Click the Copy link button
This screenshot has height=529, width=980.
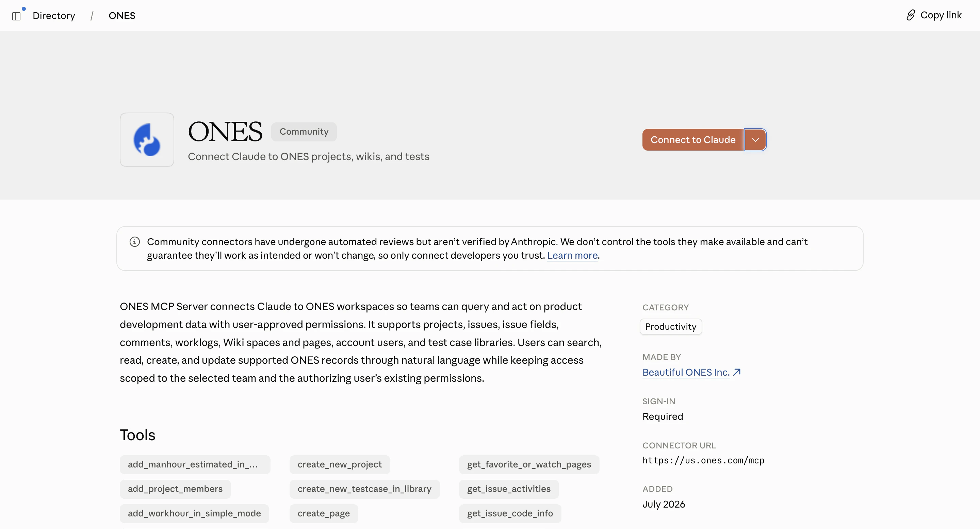(x=934, y=15)
